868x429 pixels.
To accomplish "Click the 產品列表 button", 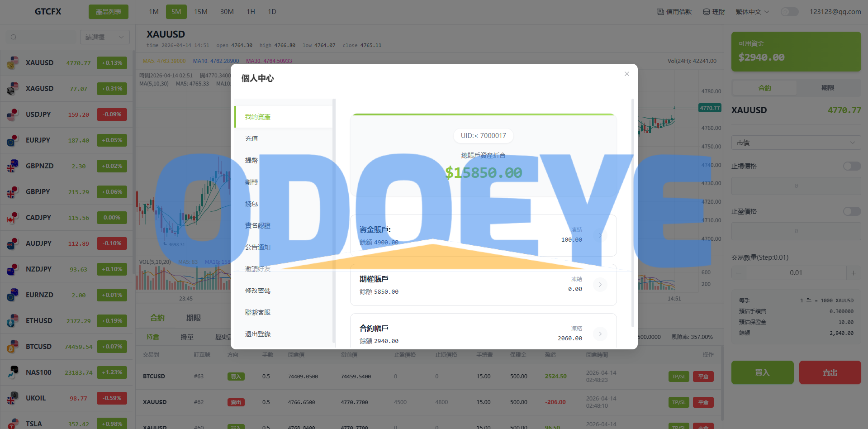I will [x=109, y=12].
